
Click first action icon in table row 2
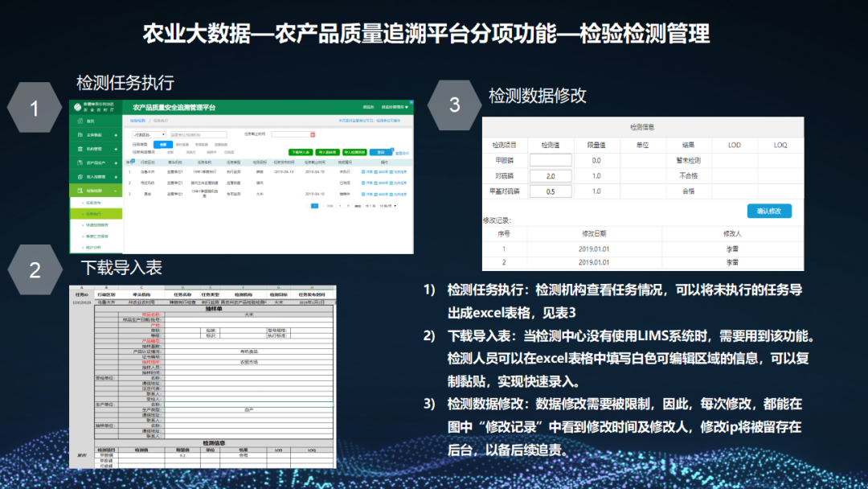(363, 183)
